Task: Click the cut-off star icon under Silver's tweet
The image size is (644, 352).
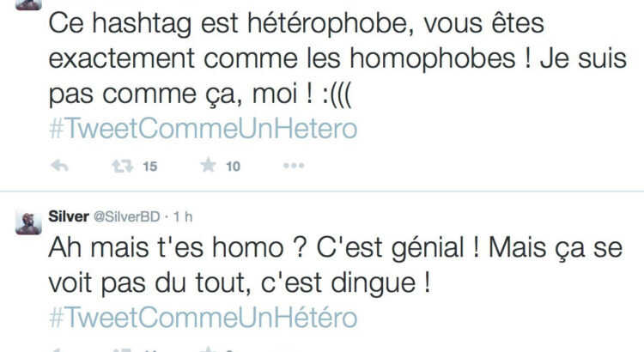Action: [x=208, y=349]
